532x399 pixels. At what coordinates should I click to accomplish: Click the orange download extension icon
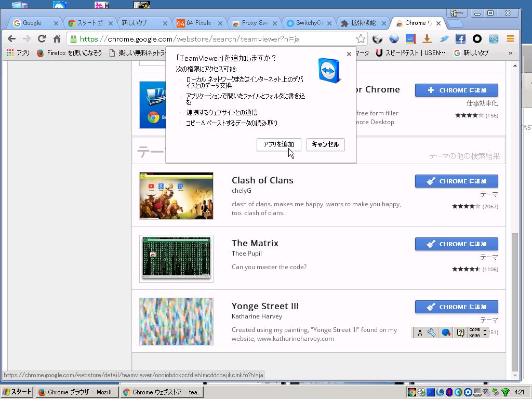click(x=427, y=39)
